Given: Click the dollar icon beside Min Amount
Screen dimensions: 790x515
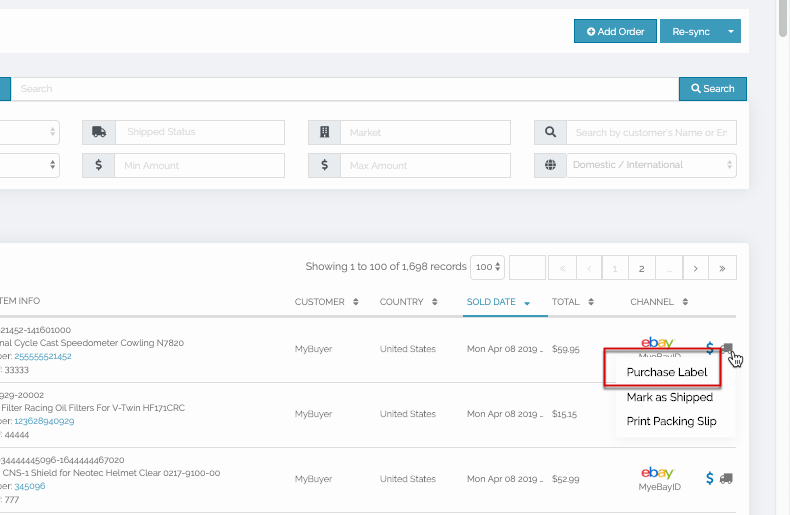Looking at the screenshot, I should [x=99, y=165].
